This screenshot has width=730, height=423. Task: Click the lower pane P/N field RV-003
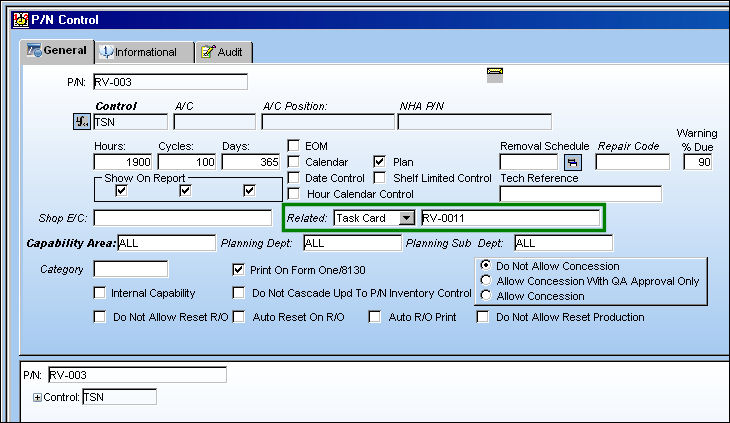pos(137,375)
